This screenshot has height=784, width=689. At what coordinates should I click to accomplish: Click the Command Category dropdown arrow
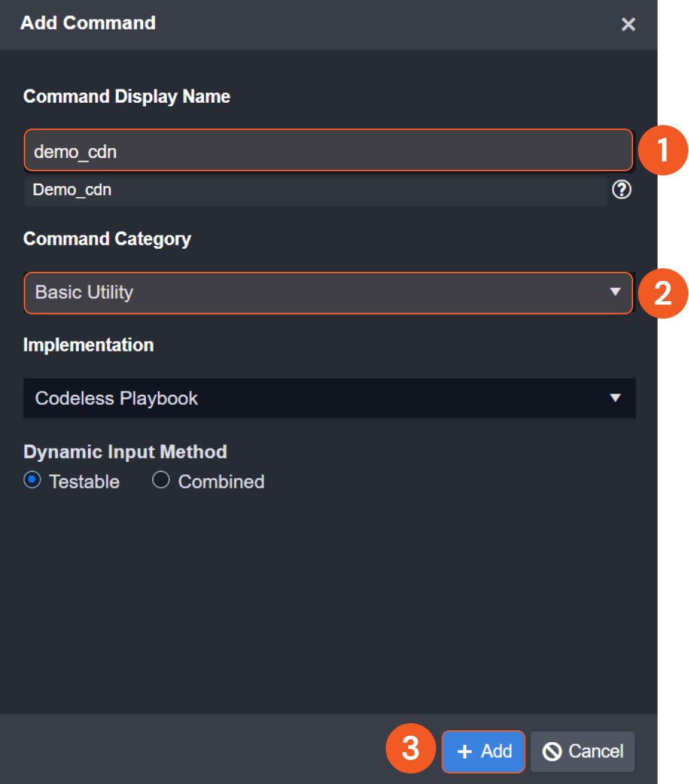point(615,292)
